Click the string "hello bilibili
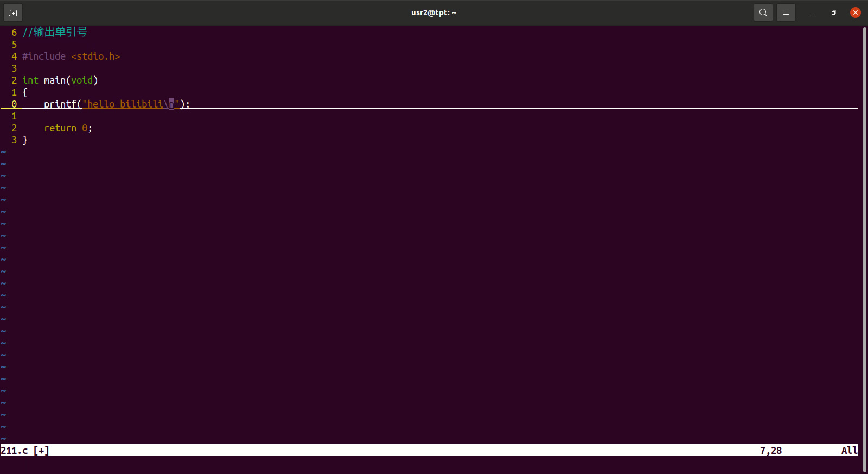868x474 pixels. 123,104
